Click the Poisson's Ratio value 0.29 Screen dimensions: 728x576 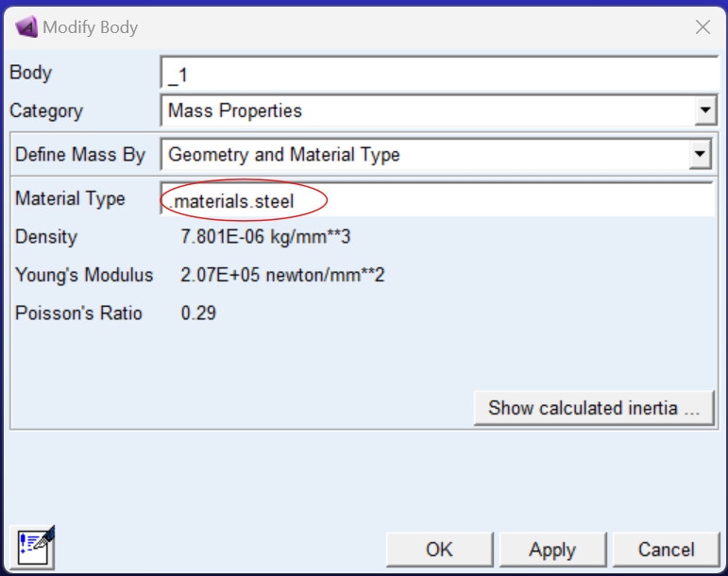click(198, 313)
